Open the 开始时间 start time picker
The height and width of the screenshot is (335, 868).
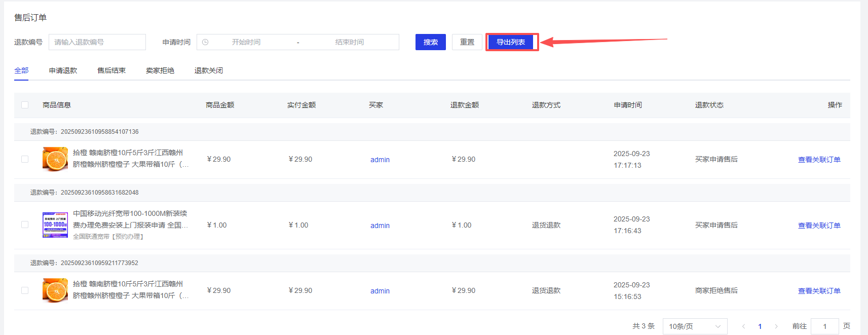point(246,42)
